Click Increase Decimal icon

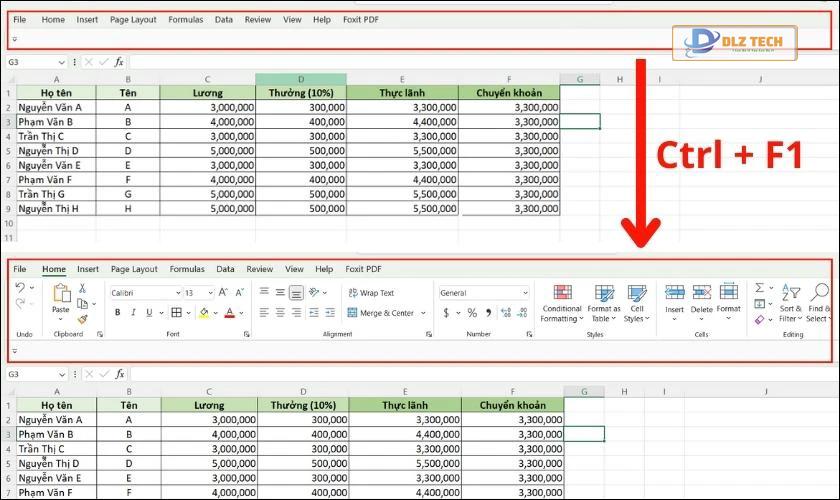point(506,312)
